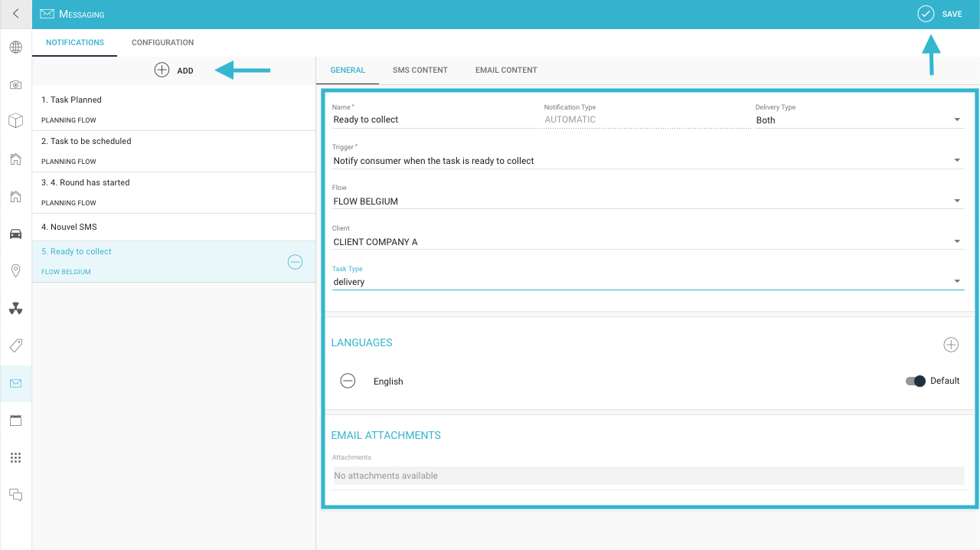The image size is (980, 550).
Task: Open the car vehicles sidebar icon
Action: (15, 234)
